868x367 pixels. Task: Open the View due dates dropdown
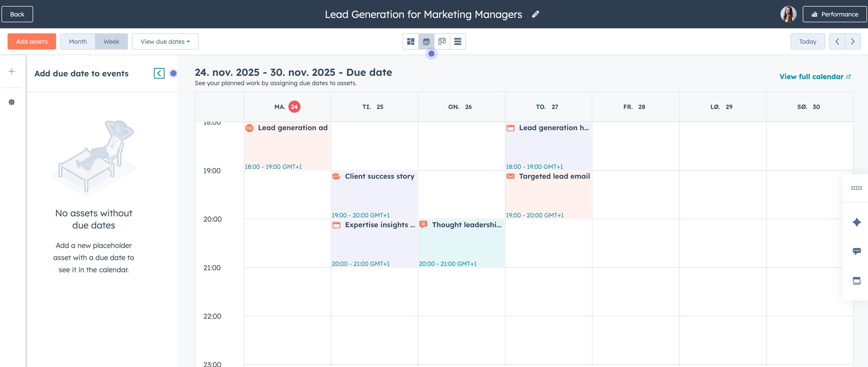click(165, 41)
